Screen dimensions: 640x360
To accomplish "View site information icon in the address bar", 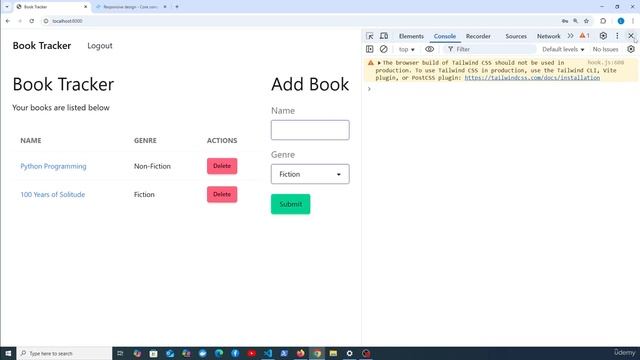I will pyautogui.click(x=46, y=21).
